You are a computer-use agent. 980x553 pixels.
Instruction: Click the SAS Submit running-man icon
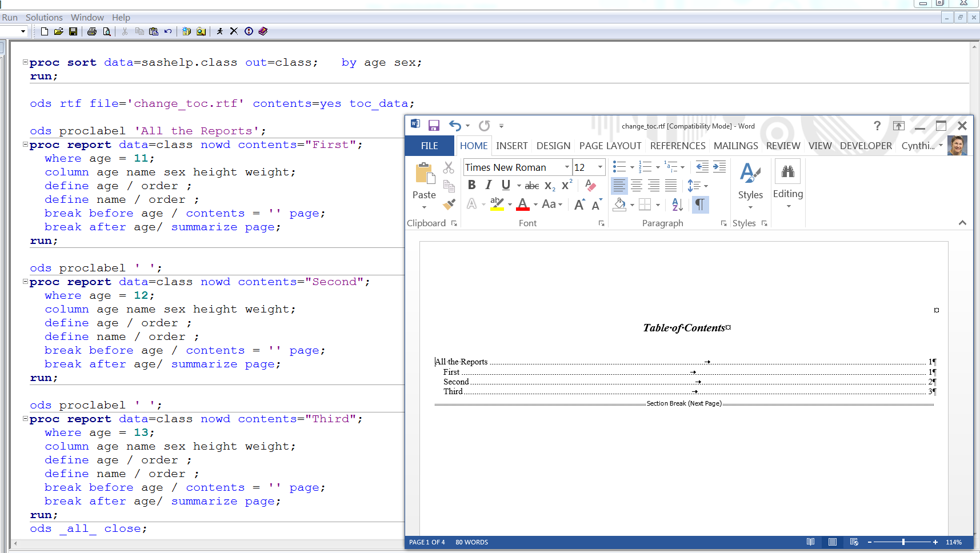pyautogui.click(x=219, y=31)
